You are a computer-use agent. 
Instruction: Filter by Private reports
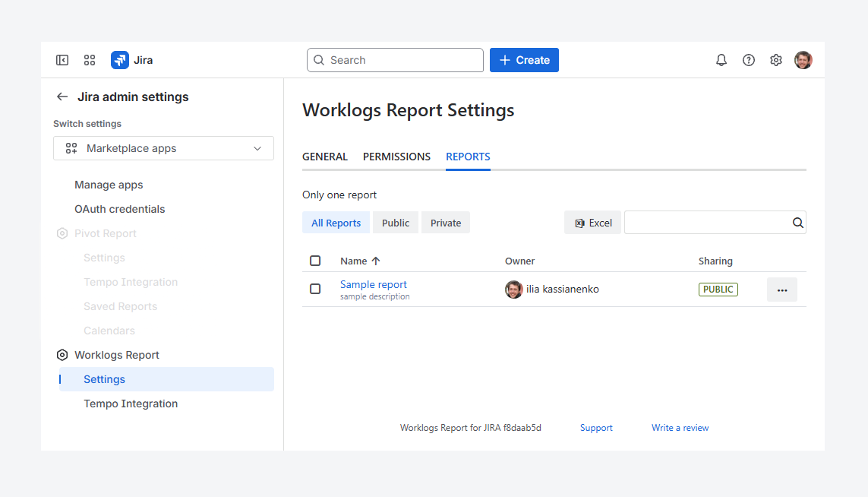click(446, 223)
